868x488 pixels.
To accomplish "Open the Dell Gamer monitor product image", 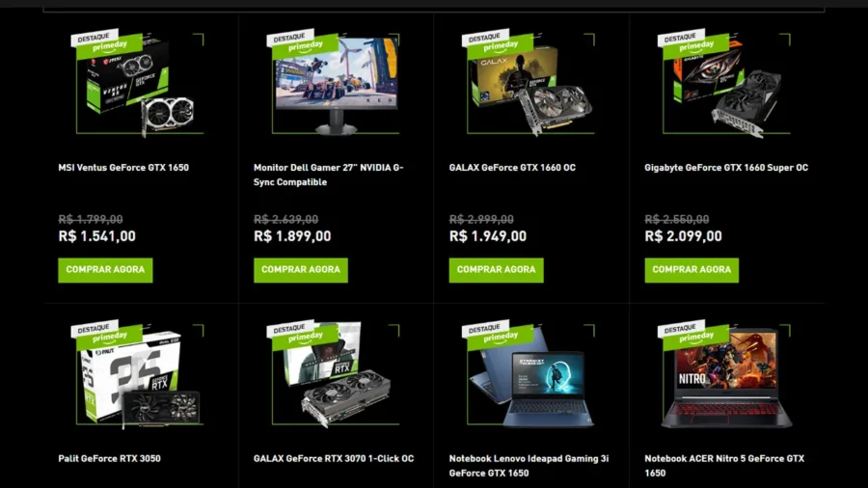I will tap(334, 83).
